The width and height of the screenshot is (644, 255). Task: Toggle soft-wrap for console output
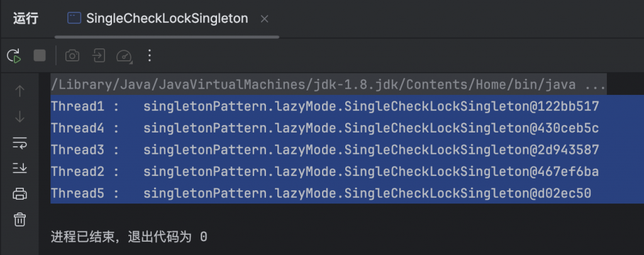pos(19,142)
